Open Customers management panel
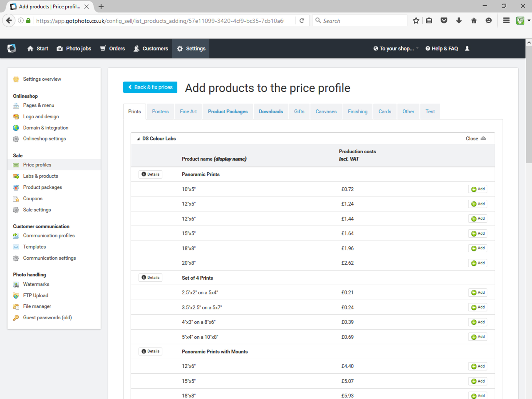532x399 pixels. tap(154, 49)
